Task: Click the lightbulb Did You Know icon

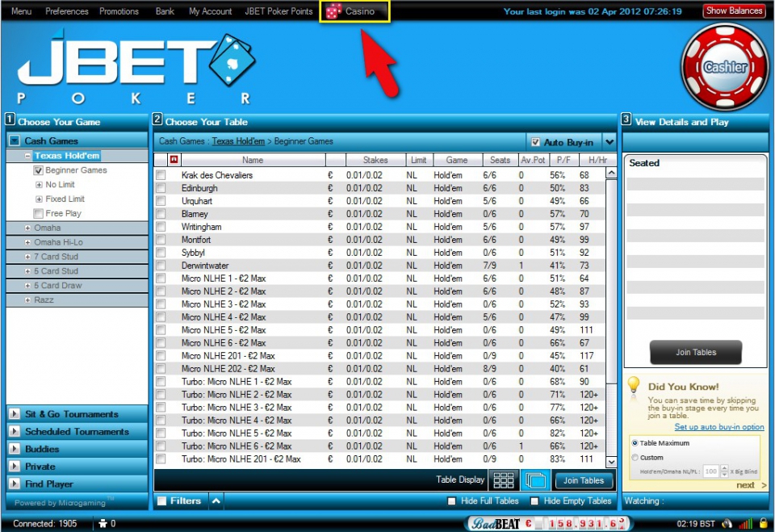Action: coord(634,386)
